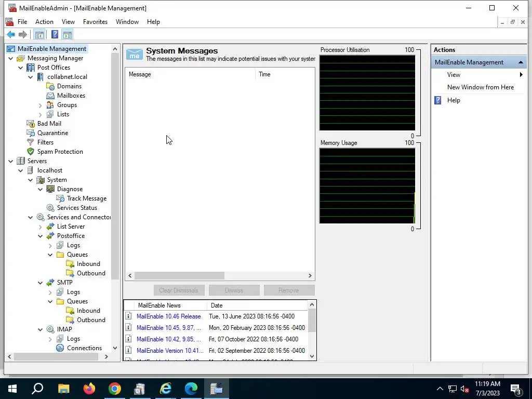Click the Diagnose monitor icon

[x=50, y=189]
